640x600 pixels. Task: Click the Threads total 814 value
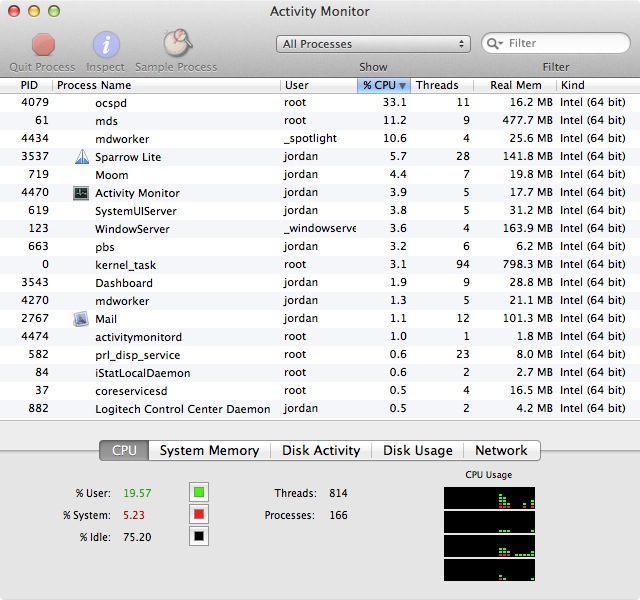338,493
